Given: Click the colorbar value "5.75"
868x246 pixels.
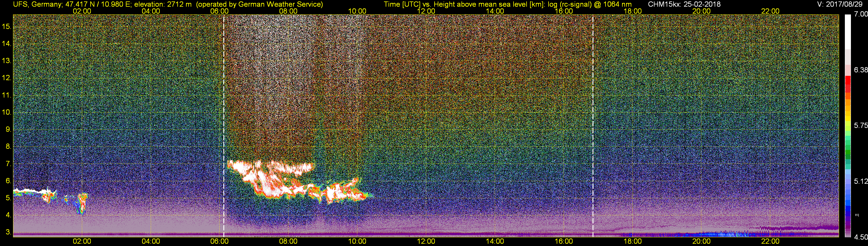Looking at the screenshot, I should pyautogui.click(x=860, y=125).
